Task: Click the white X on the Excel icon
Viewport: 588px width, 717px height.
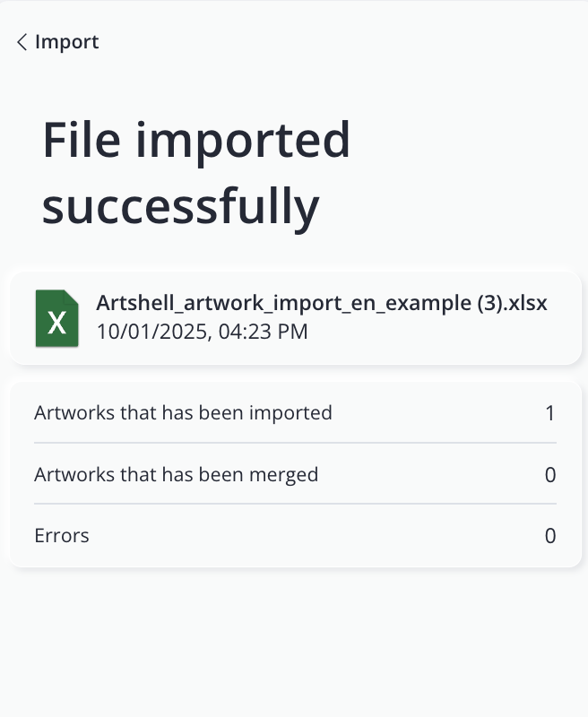Action: click(56, 323)
